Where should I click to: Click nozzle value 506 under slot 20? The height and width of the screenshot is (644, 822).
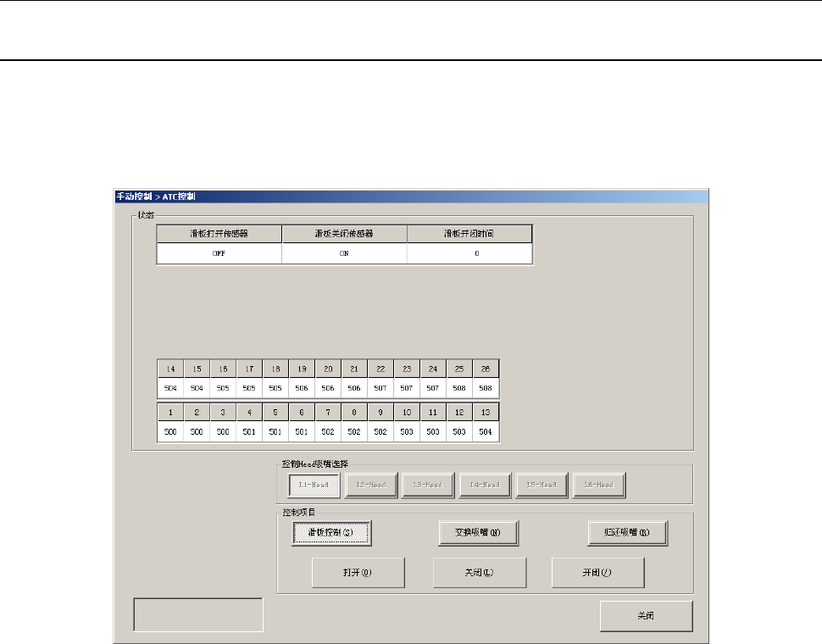click(x=328, y=388)
